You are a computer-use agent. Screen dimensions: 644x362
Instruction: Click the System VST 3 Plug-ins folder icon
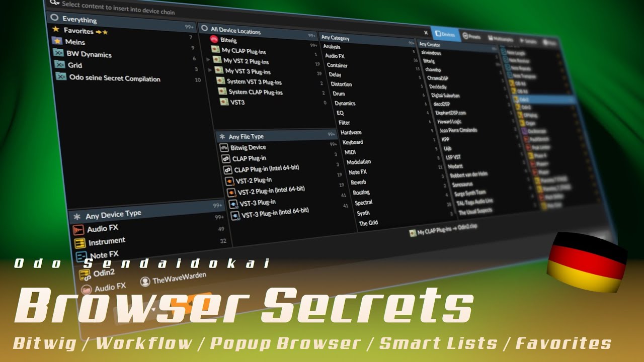click(x=220, y=80)
